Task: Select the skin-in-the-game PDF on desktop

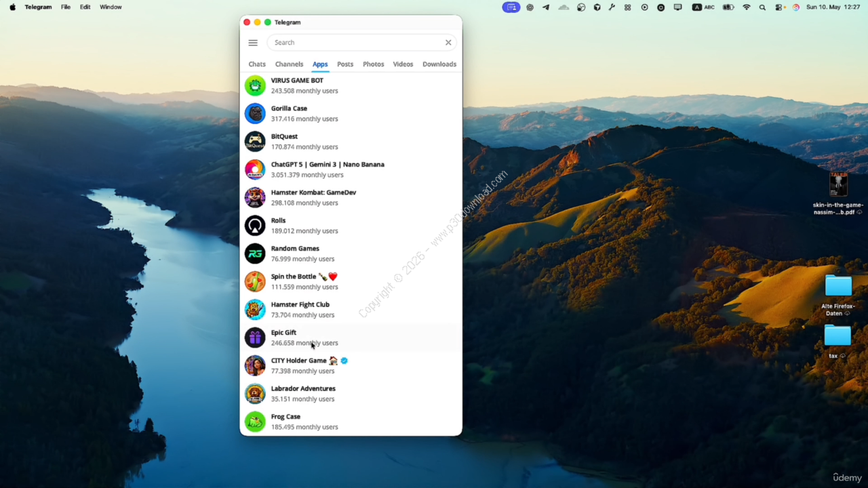Action: [838, 194]
